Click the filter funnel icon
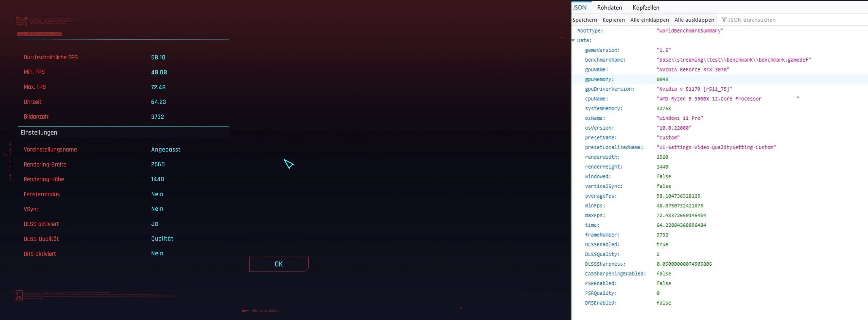 pyautogui.click(x=724, y=19)
